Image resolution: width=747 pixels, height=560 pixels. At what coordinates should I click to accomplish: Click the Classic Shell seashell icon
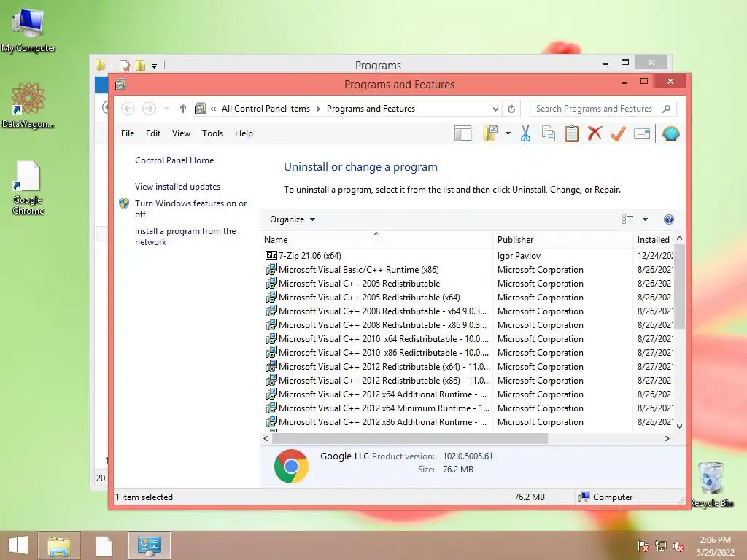coord(671,134)
